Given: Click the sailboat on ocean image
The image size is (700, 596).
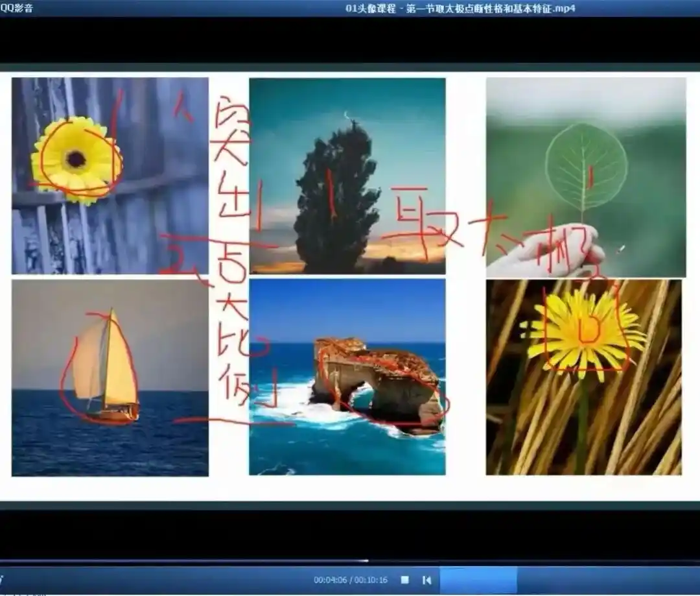Looking at the screenshot, I should click(x=110, y=378).
